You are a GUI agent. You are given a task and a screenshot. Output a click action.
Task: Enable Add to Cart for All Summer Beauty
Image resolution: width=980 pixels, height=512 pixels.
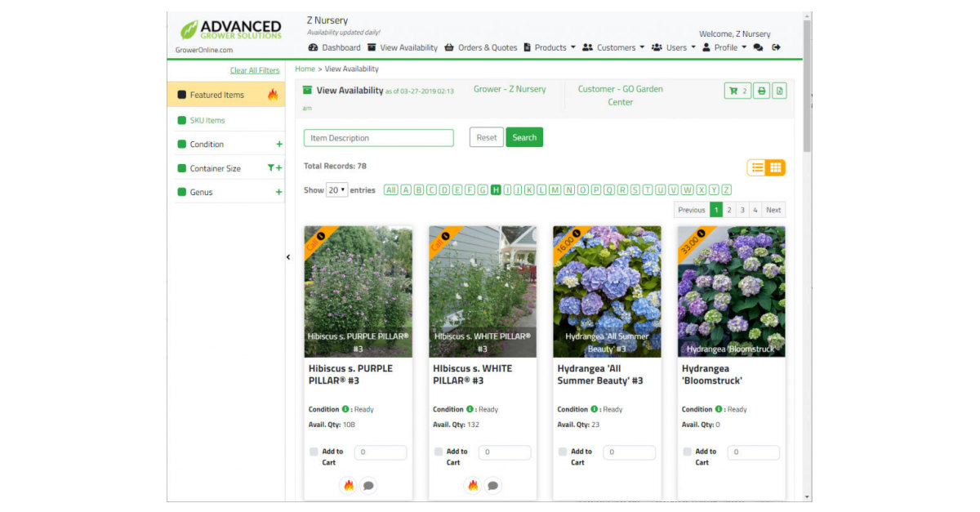point(562,452)
